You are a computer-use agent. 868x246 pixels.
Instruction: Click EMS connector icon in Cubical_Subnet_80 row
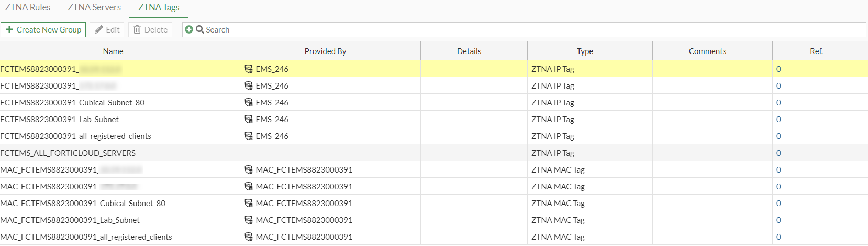(x=249, y=102)
